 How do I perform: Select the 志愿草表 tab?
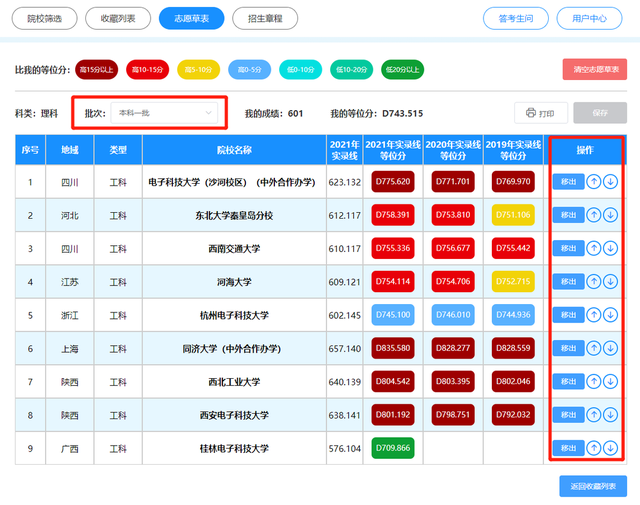(191, 18)
